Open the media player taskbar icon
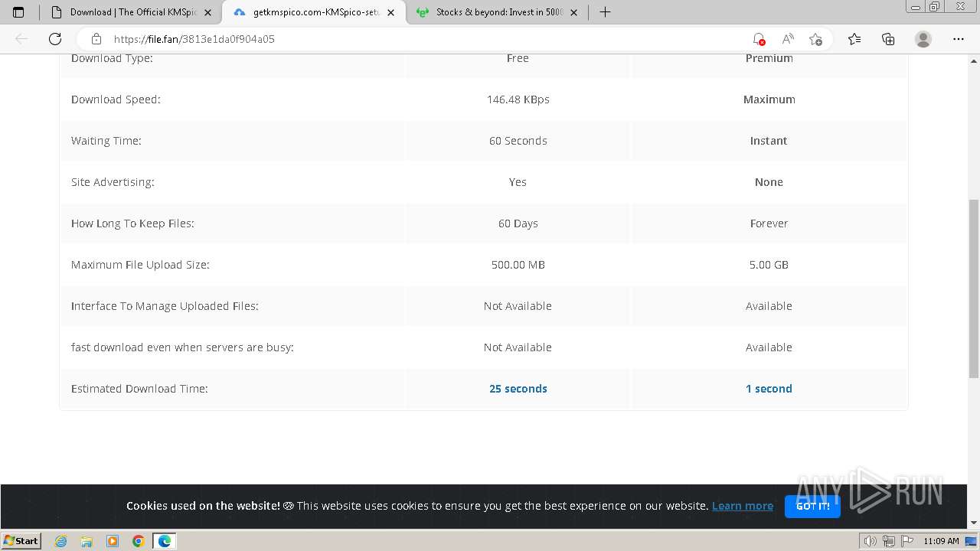Image resolution: width=980 pixels, height=551 pixels. [113, 541]
